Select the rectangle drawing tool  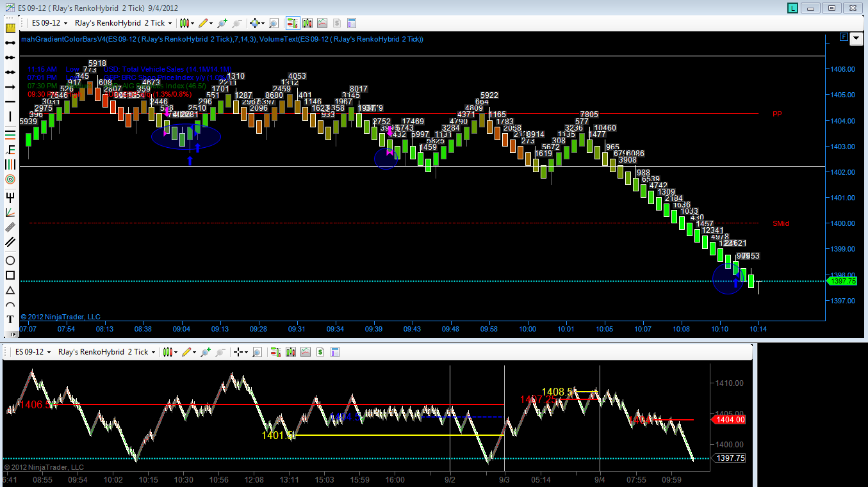point(10,275)
